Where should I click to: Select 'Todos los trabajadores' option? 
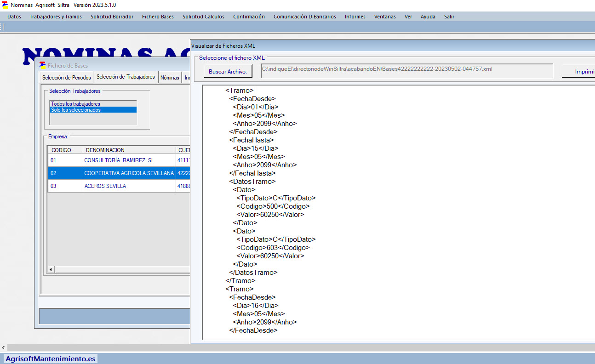point(93,104)
